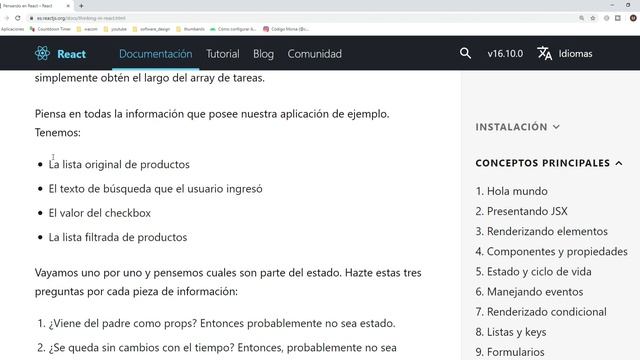Viewport: 640px width, 360px height.
Task: Open the site search magnifier icon
Action: 465,53
